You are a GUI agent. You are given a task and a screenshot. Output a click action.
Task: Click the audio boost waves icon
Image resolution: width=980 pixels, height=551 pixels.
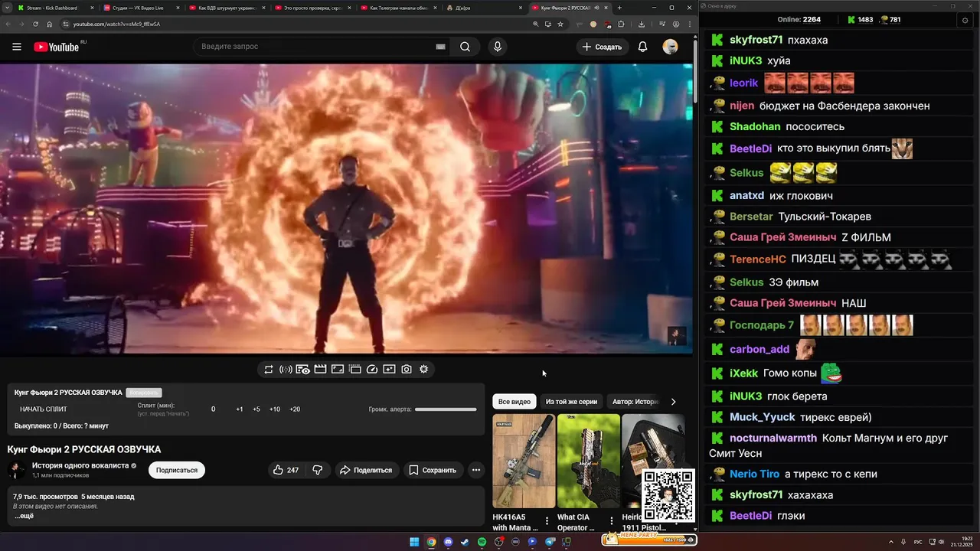click(x=286, y=369)
